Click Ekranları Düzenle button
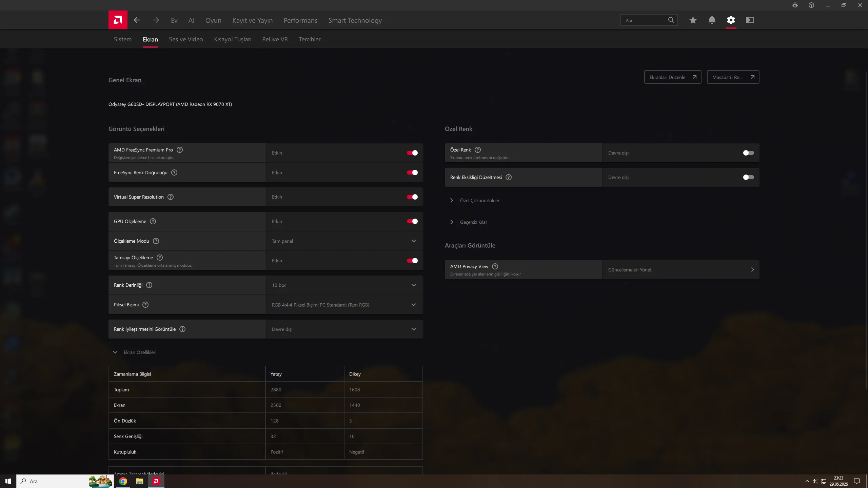 pyautogui.click(x=672, y=77)
